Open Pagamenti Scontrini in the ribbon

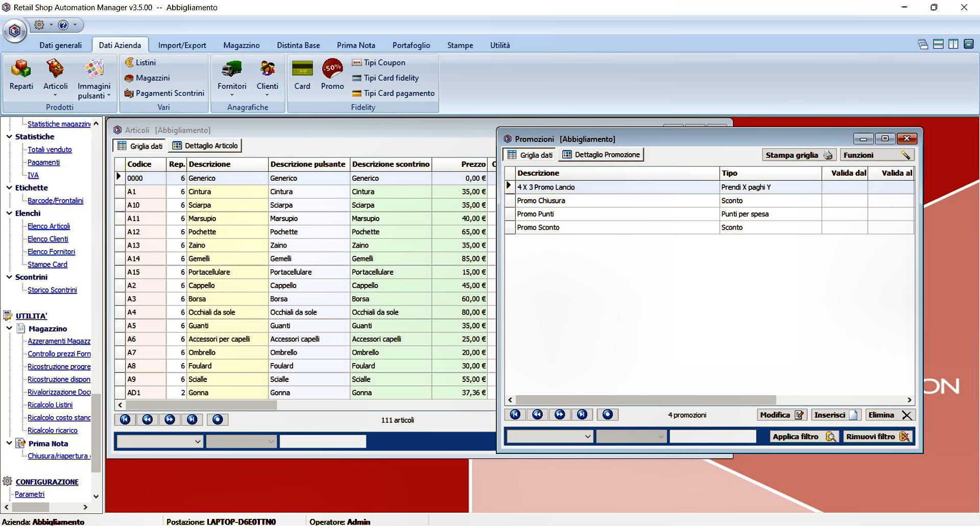tap(164, 93)
